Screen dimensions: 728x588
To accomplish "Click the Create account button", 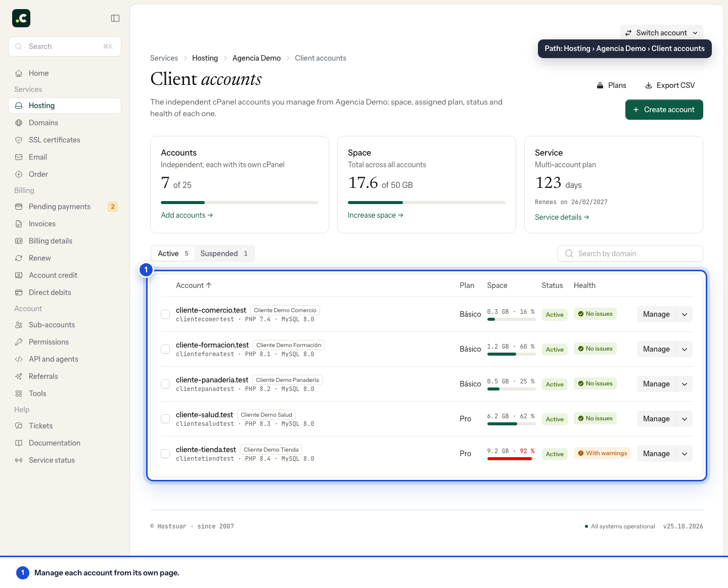I will tap(664, 110).
